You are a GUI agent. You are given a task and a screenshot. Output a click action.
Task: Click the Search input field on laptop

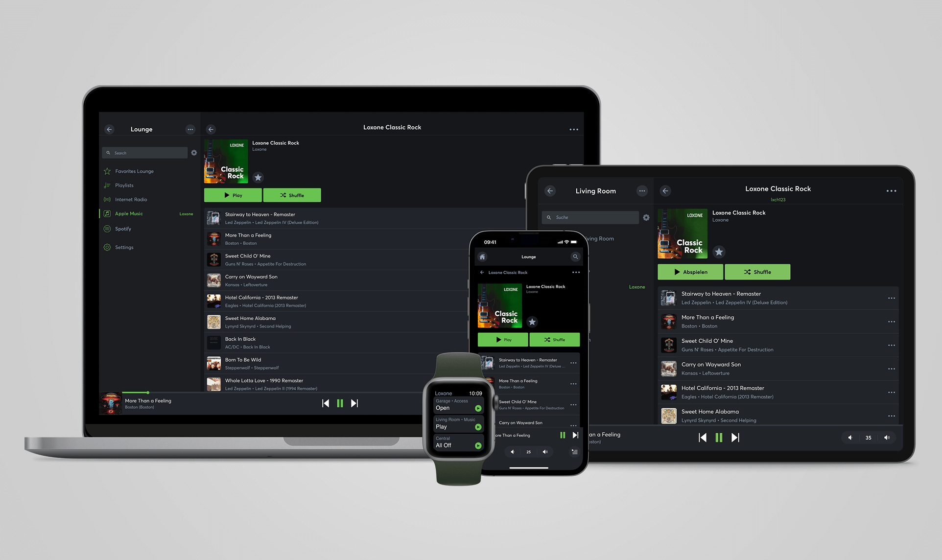tap(145, 153)
